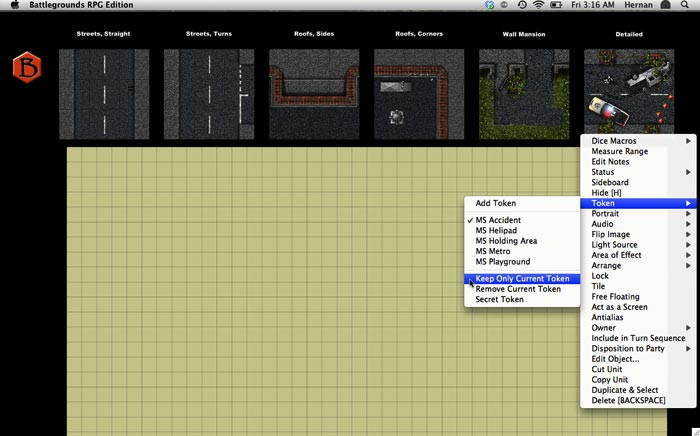Choose Delete [BACKSPACE]
This screenshot has width=700, height=436.
638,400
